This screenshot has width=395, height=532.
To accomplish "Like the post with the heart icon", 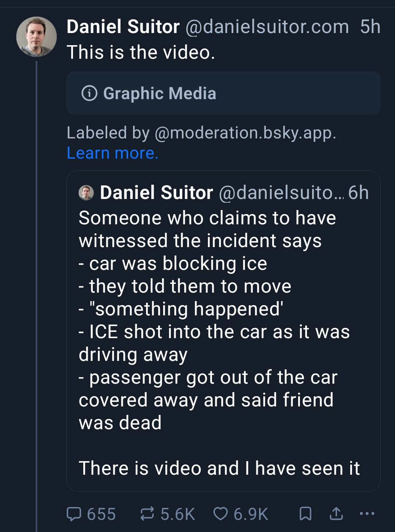I will click(220, 514).
